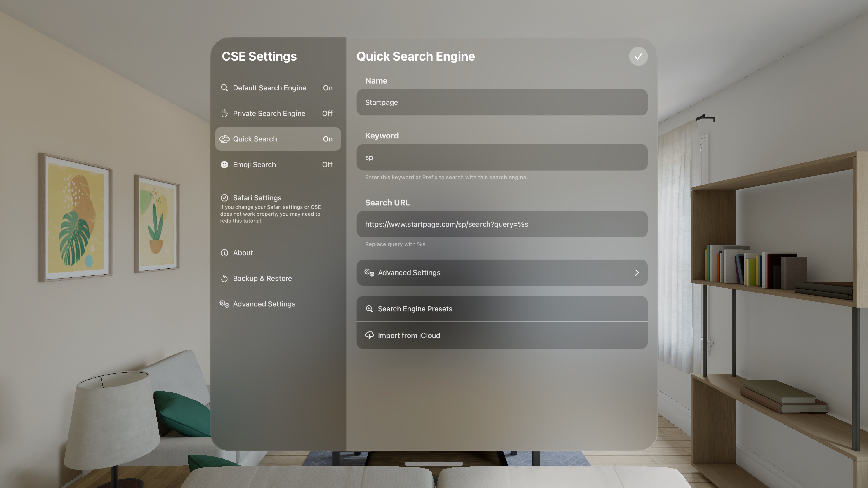The image size is (868, 488).
Task: Click the magnifier icon beside Default Search Engine
Action: (224, 88)
